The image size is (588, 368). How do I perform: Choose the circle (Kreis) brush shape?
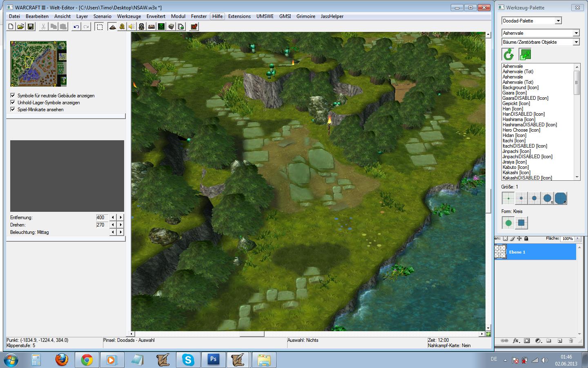click(508, 223)
